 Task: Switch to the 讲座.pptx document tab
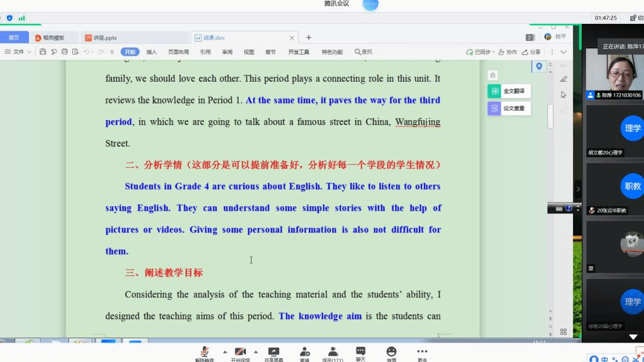(x=105, y=38)
